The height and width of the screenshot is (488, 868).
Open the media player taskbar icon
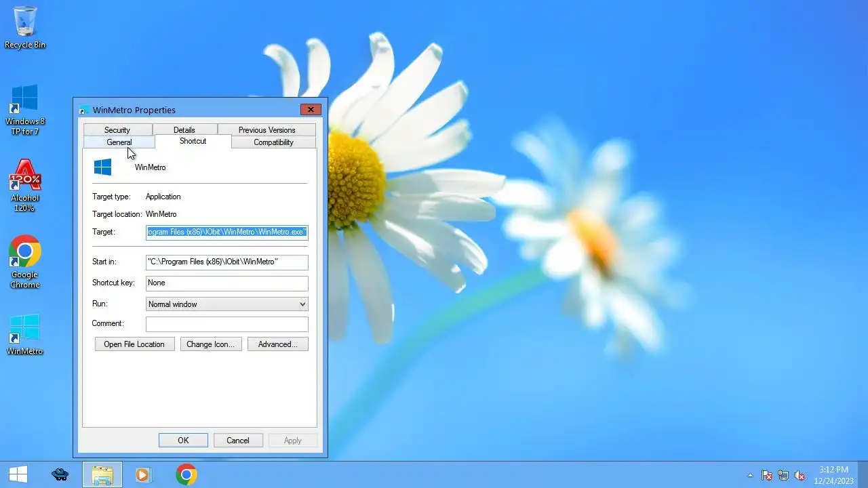pos(143,474)
